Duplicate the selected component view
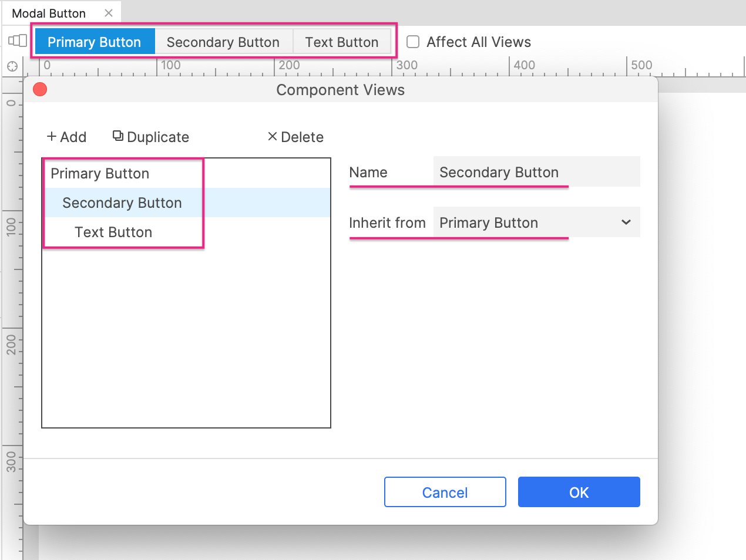 click(151, 137)
